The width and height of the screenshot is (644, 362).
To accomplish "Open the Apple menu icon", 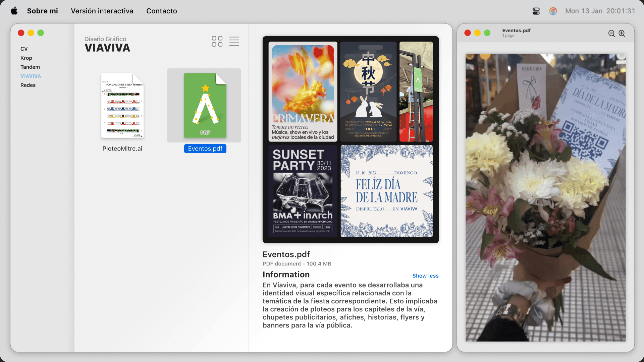I will tap(14, 11).
